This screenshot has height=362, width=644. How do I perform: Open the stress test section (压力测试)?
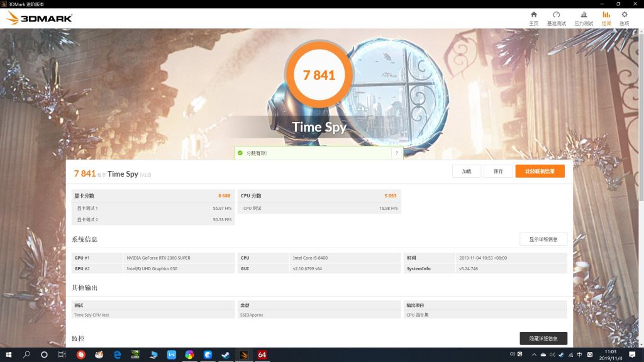click(584, 17)
